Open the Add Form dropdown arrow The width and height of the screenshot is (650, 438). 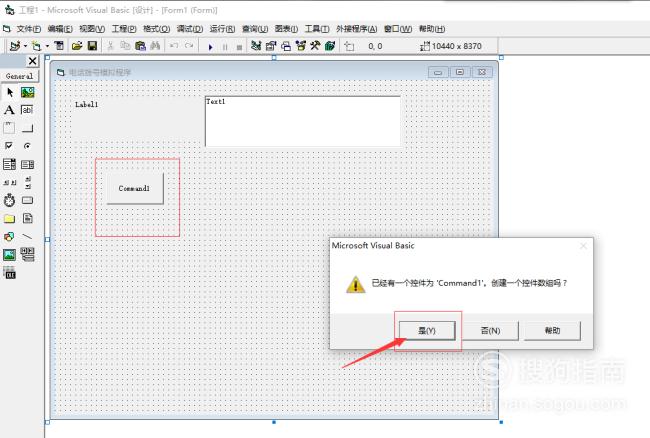[47, 46]
